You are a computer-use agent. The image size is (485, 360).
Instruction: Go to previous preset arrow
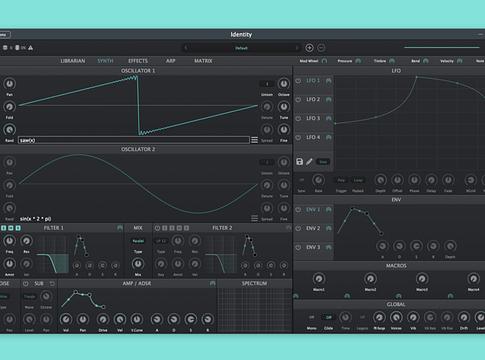pos(186,48)
